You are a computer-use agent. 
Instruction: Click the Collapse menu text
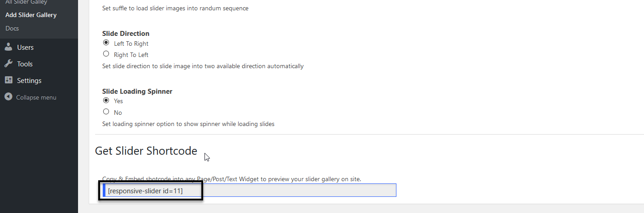(x=36, y=97)
